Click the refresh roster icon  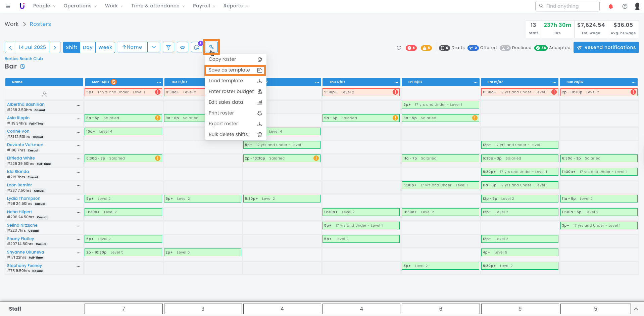(x=399, y=48)
